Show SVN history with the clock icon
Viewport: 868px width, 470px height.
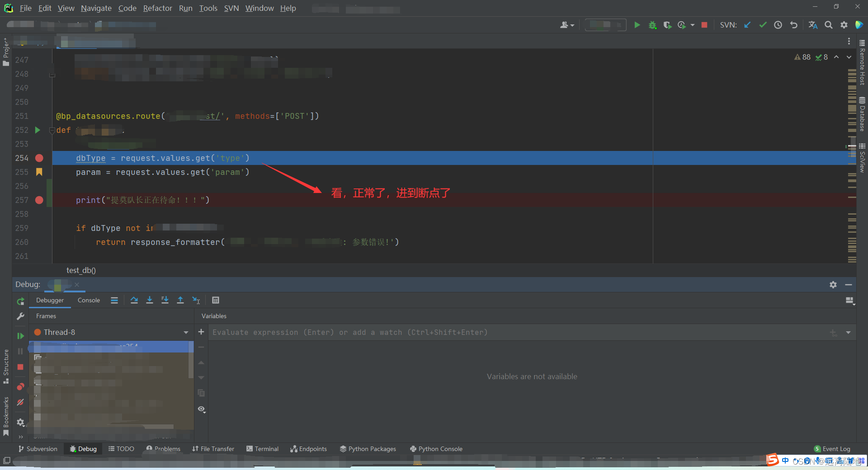tap(778, 25)
